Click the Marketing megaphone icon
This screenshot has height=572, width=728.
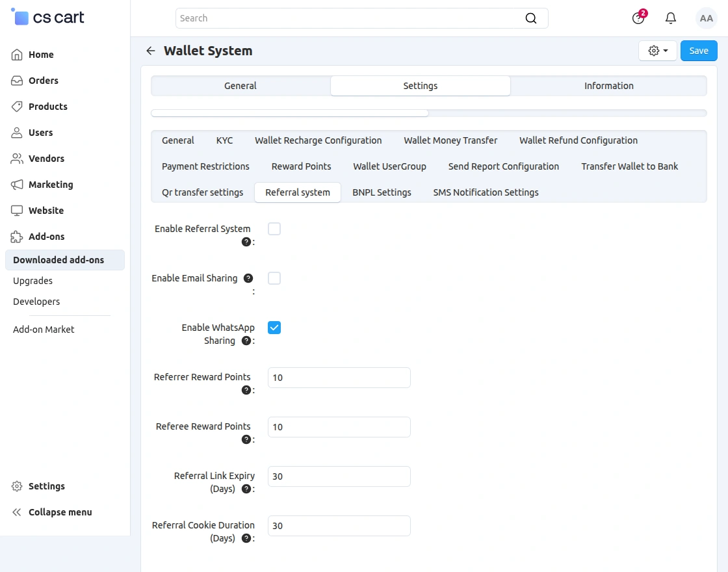[17, 185]
